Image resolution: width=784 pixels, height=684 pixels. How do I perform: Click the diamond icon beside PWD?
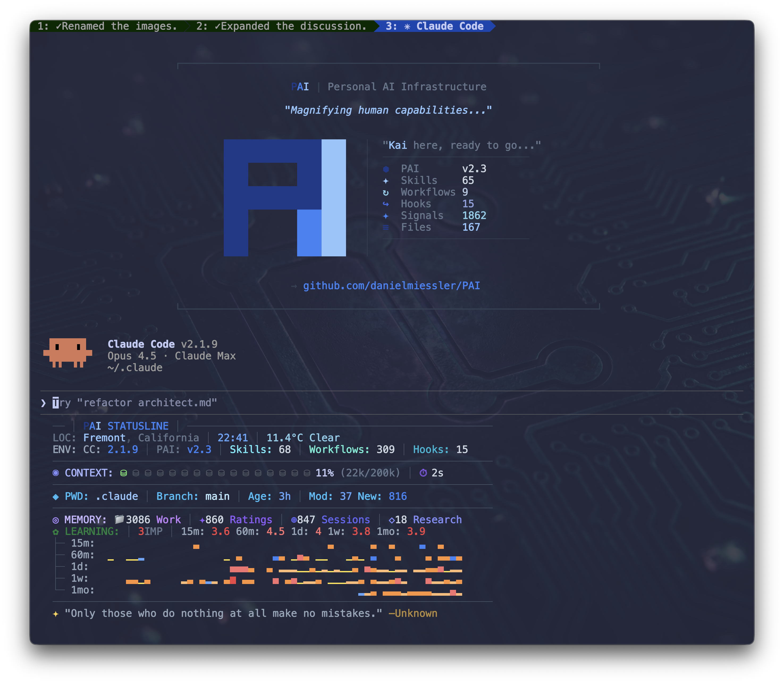coord(56,497)
